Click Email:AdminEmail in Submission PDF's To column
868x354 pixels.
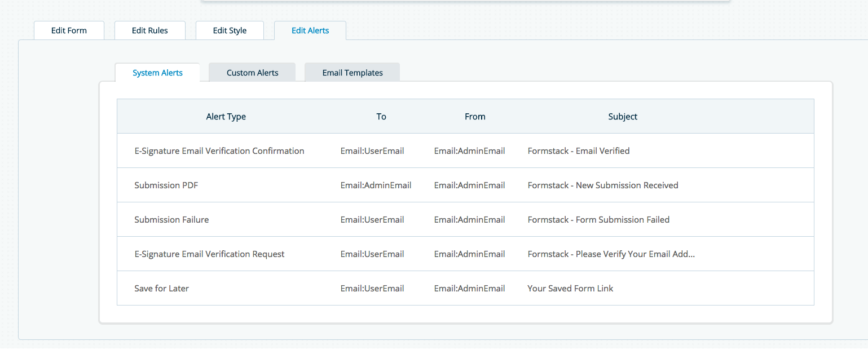(x=376, y=185)
